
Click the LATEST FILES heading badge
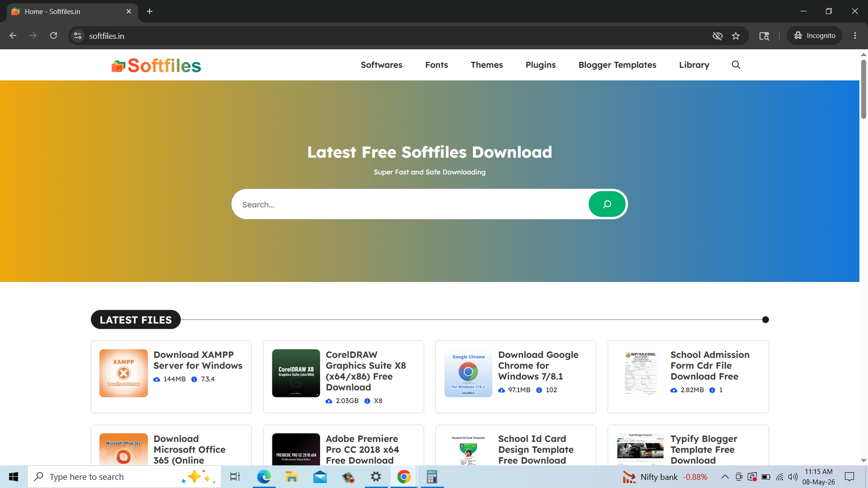point(136,320)
